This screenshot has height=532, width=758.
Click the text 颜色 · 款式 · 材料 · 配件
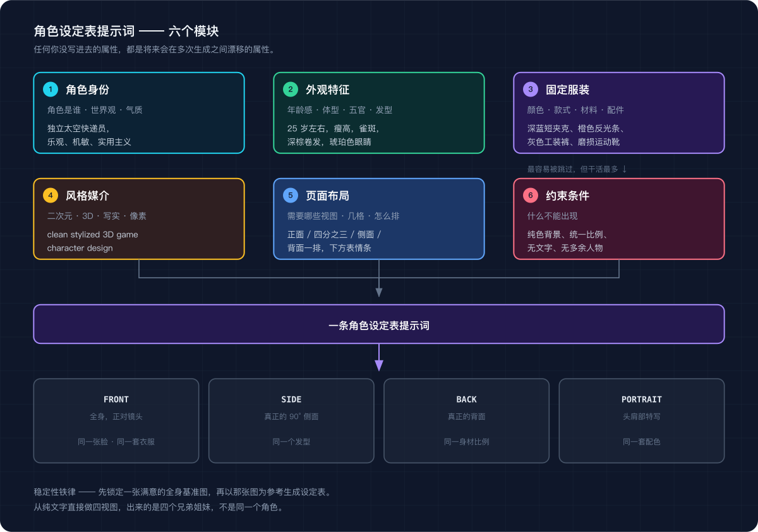(x=575, y=110)
